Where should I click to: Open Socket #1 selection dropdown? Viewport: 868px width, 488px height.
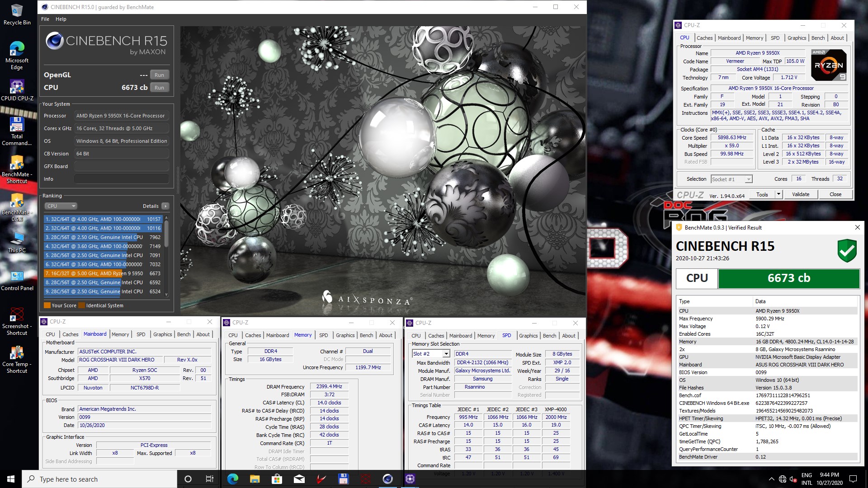[x=731, y=179]
